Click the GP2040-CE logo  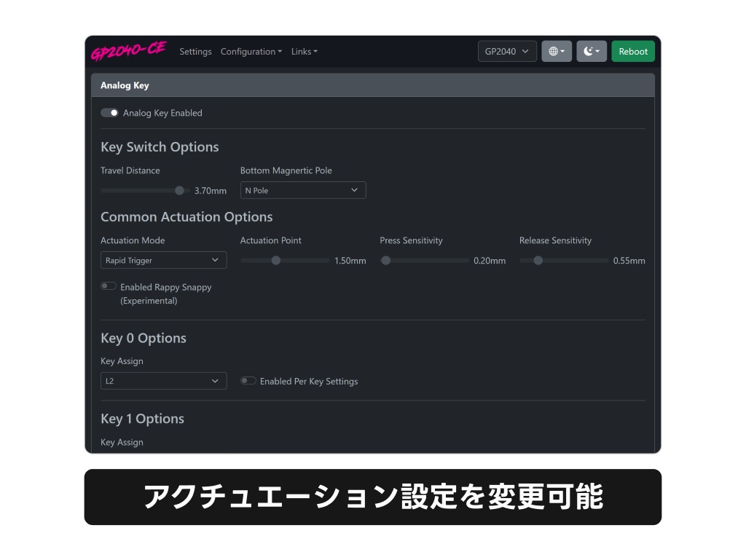(x=129, y=51)
